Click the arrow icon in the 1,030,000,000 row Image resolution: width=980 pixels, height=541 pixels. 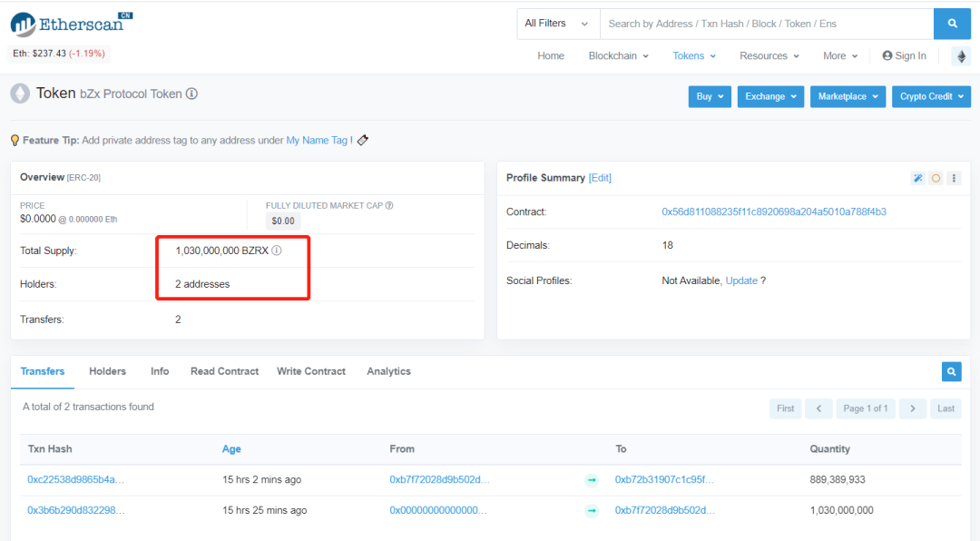pos(592,511)
